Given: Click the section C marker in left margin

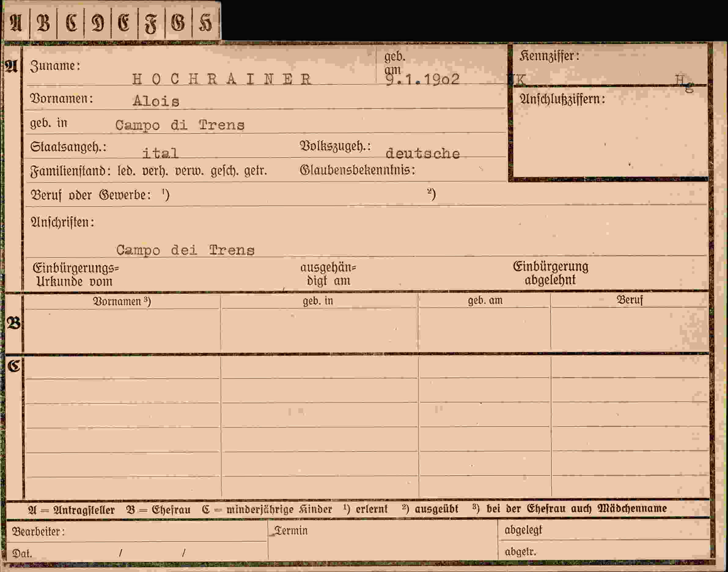Looking at the screenshot, I should 14,366.
